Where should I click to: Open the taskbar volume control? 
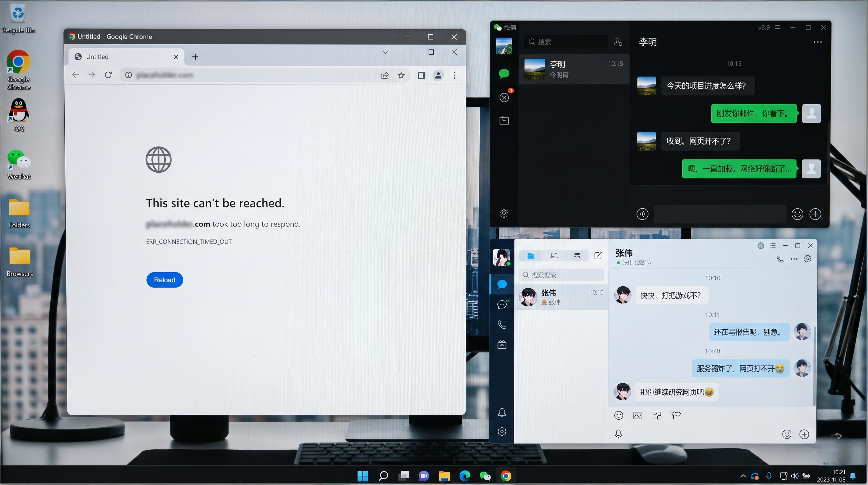point(794,476)
